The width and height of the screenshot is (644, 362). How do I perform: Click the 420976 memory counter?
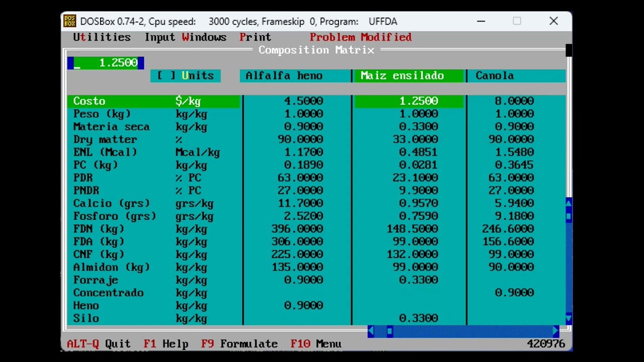coord(546,344)
